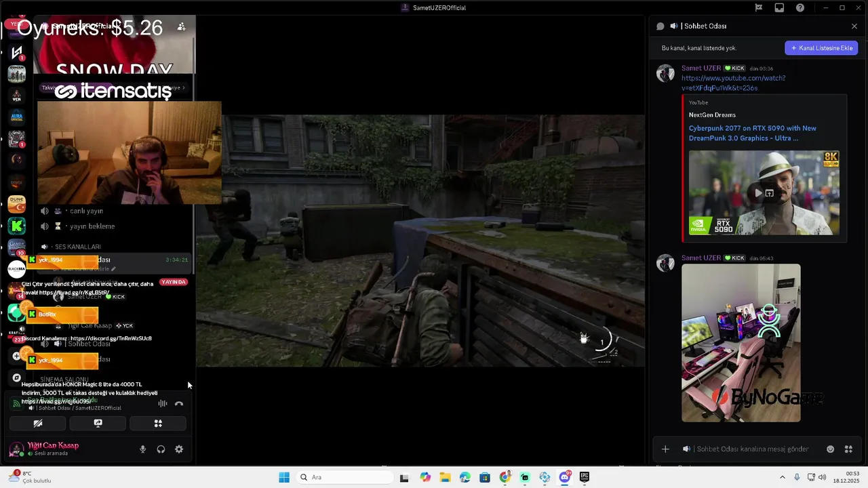
Task: Open Cyberpunk 2077 on RTX 5090 title link
Action: click(753, 133)
